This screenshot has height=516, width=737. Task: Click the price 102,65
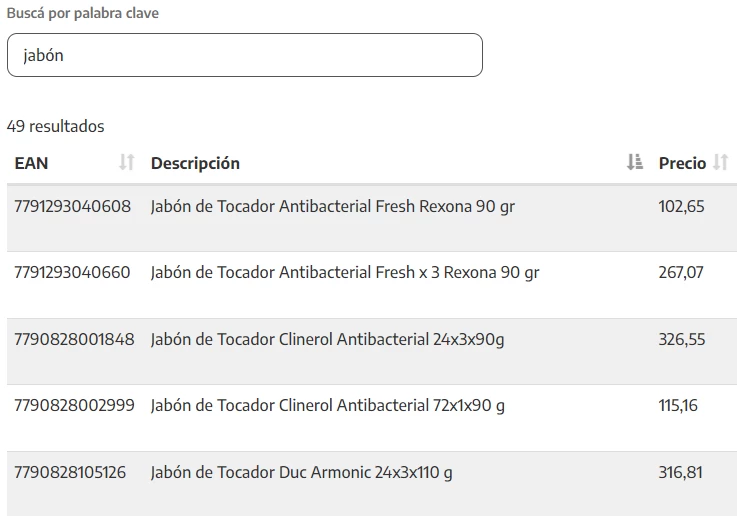pyautogui.click(x=681, y=207)
